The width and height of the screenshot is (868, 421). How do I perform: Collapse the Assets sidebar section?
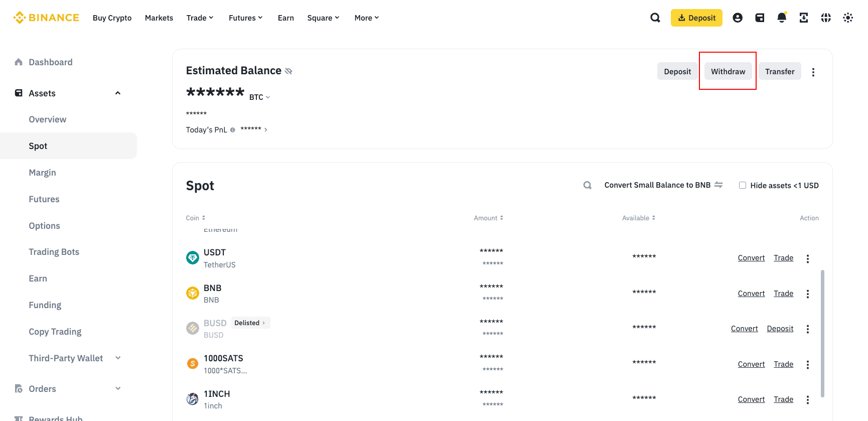click(x=118, y=93)
